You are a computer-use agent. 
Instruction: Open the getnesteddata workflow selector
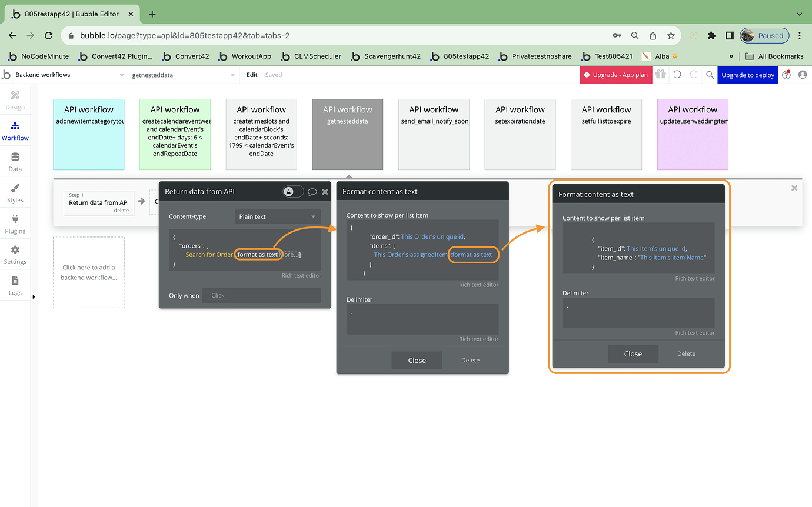[x=182, y=75]
